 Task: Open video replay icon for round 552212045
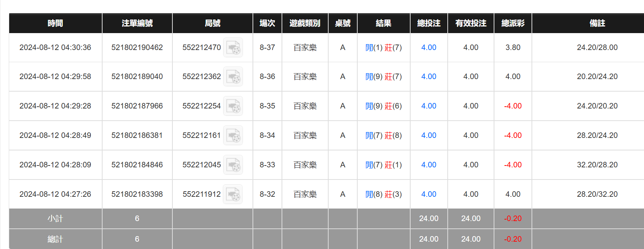[233, 165]
